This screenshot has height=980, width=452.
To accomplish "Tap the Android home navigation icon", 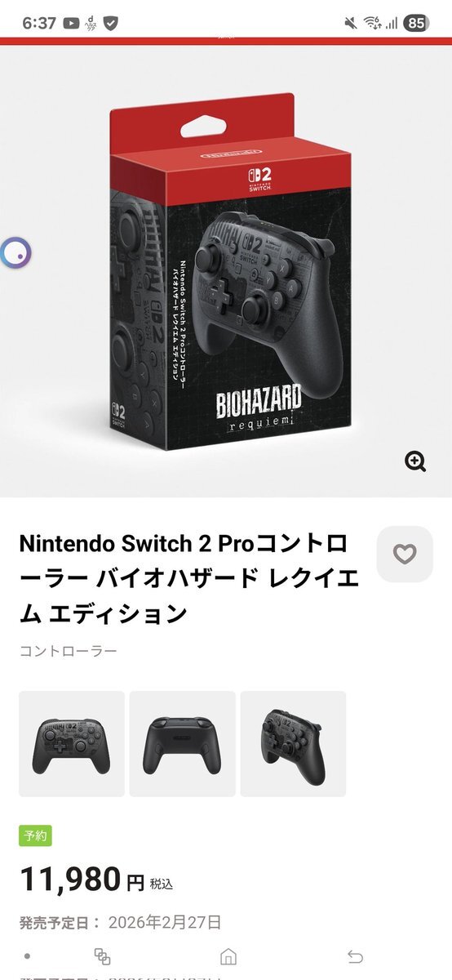I will point(228,956).
